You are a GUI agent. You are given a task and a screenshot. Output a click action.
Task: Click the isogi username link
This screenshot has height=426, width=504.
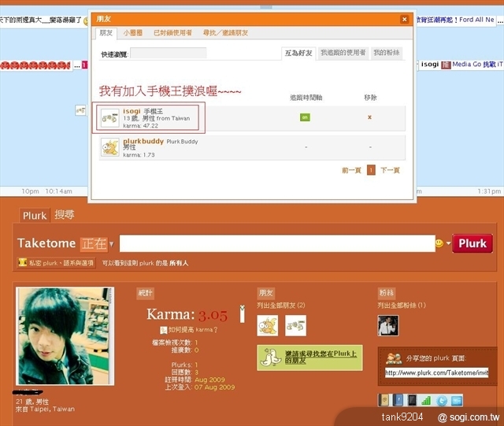[x=132, y=111]
